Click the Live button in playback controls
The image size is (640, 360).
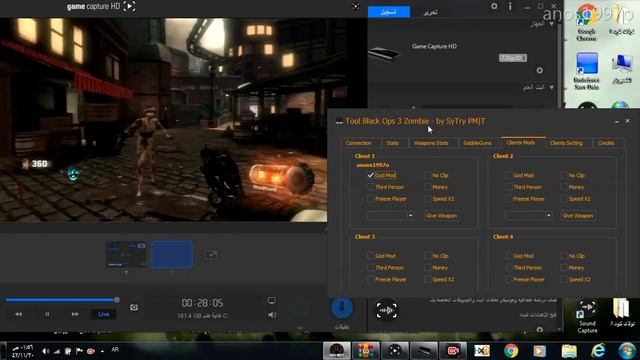coord(104,314)
